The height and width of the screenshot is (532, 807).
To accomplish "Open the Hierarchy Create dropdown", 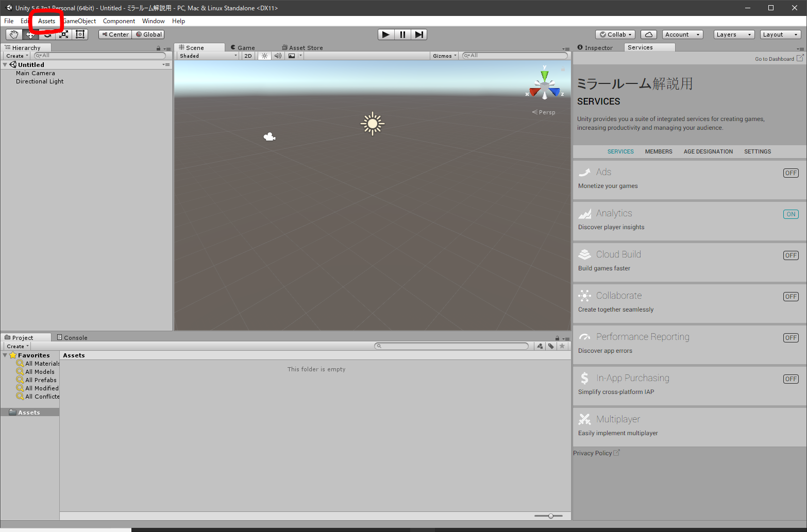I will click(17, 56).
